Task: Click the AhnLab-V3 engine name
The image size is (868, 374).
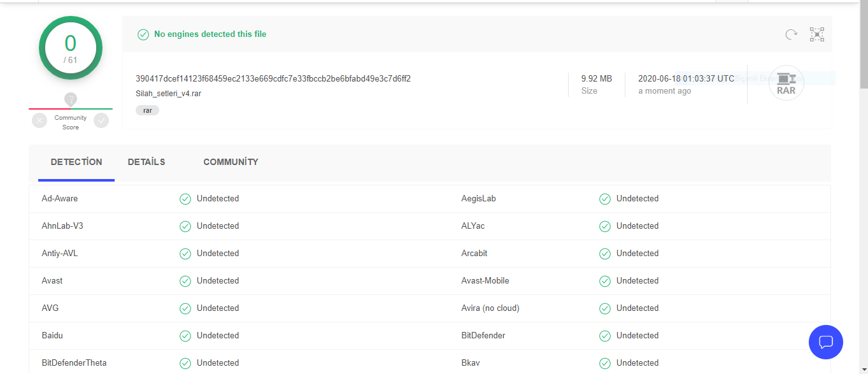Action: pos(62,226)
